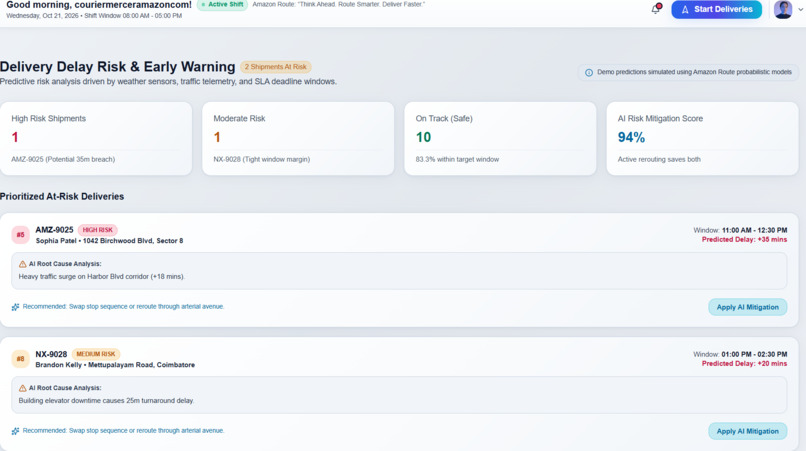Click AMZ-9025 (Potential 35m breach) text
806x451 pixels.
click(63, 159)
